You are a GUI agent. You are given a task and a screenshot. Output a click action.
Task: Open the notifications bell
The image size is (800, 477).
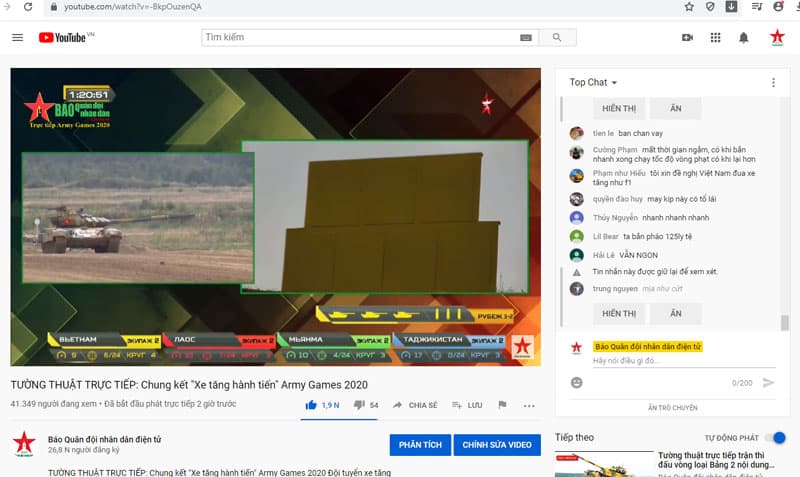coord(743,38)
